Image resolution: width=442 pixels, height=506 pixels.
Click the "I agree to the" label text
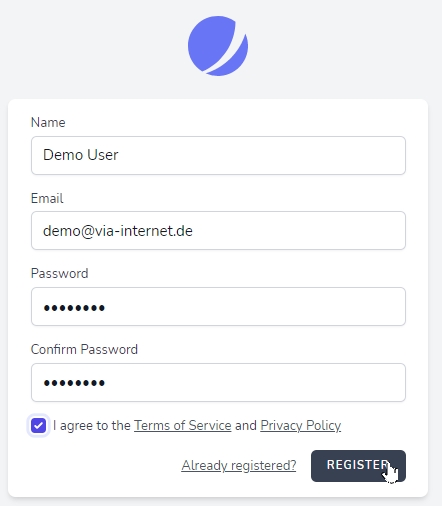92,426
